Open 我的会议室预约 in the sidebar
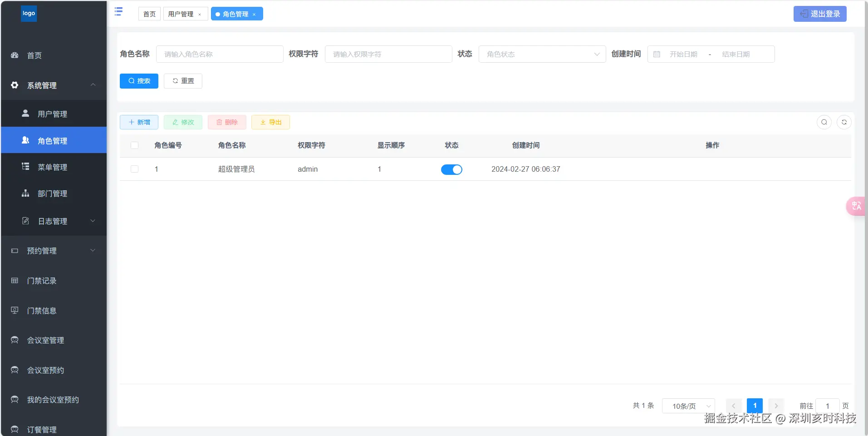The height and width of the screenshot is (436, 868). pos(54,400)
